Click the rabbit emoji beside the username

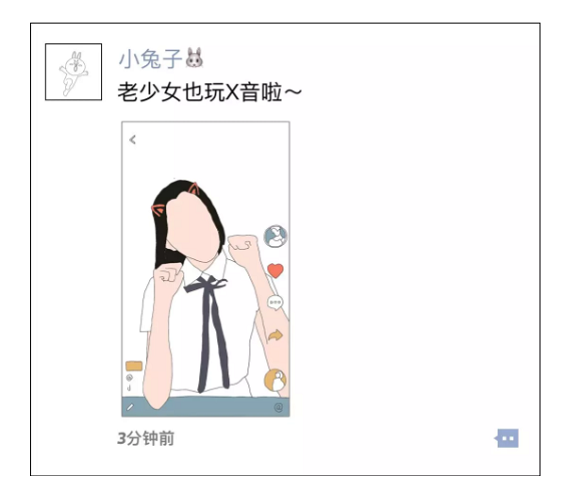coord(194,58)
